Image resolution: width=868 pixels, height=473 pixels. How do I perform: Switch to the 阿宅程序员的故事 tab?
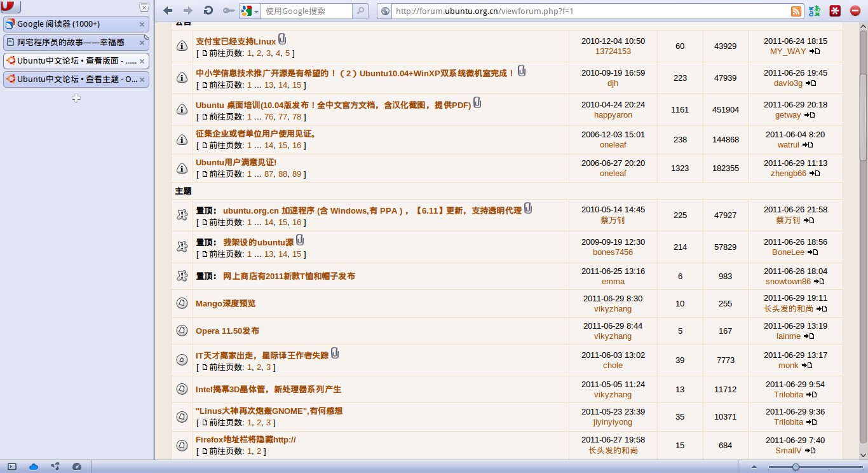click(x=76, y=43)
